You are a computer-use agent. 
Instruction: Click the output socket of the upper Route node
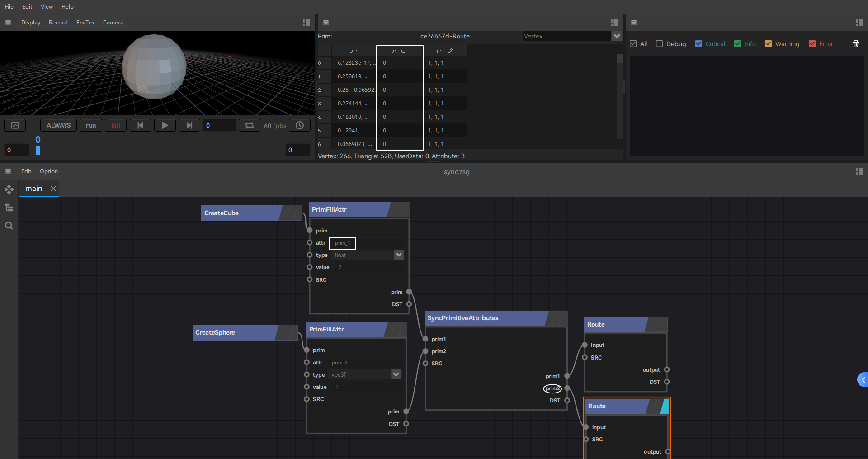667,370
